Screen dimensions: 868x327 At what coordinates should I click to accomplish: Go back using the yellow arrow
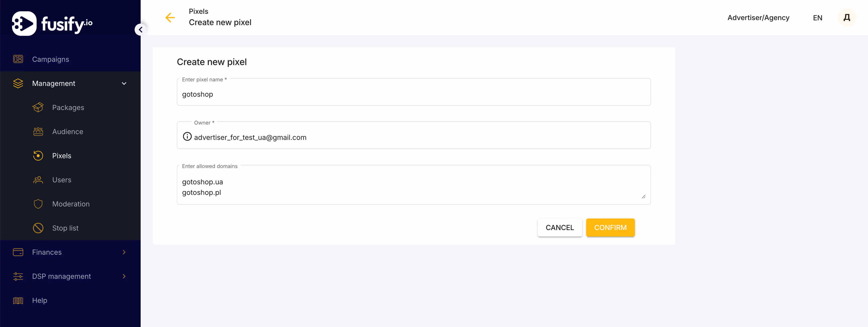coord(170,18)
